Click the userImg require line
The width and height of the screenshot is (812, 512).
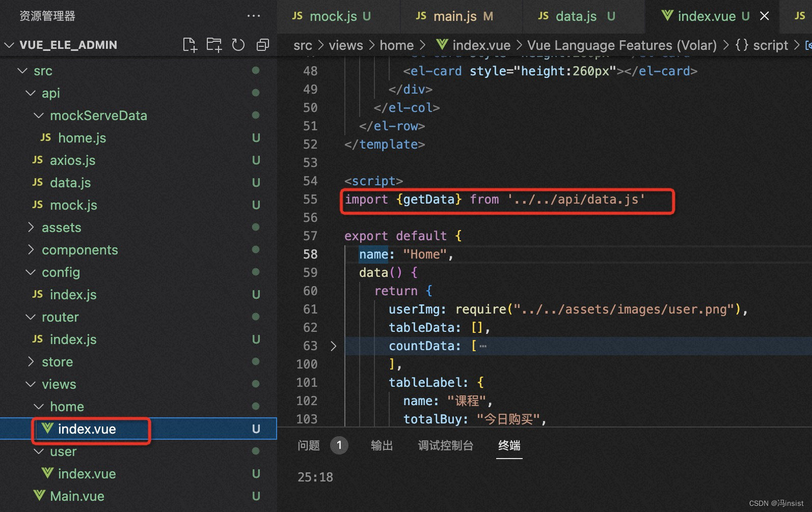click(x=568, y=309)
